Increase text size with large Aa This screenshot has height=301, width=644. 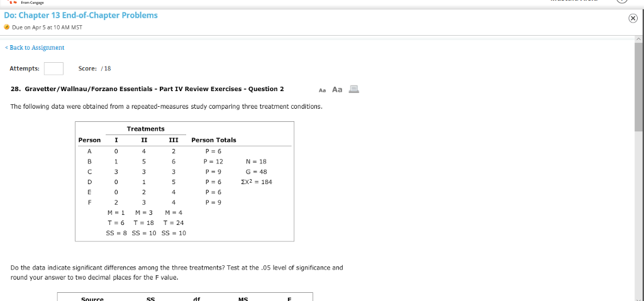point(337,89)
